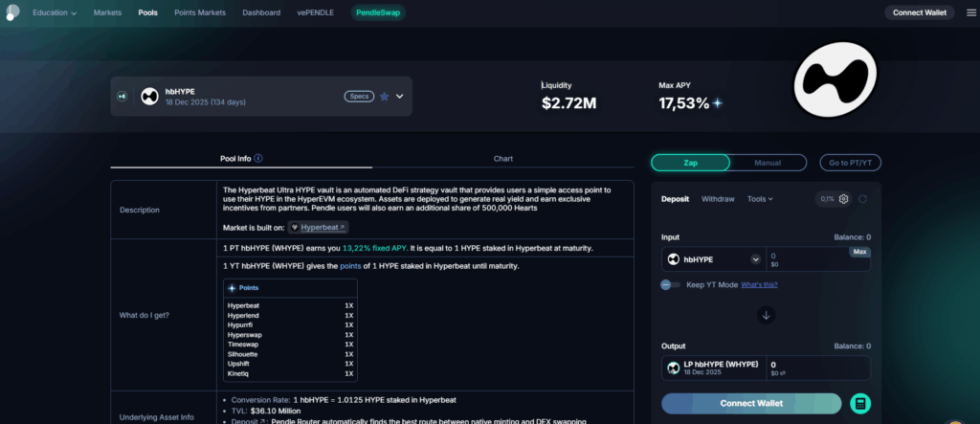Expand the Education dropdown menu
This screenshot has width=980, height=424.
pyautogui.click(x=55, y=12)
